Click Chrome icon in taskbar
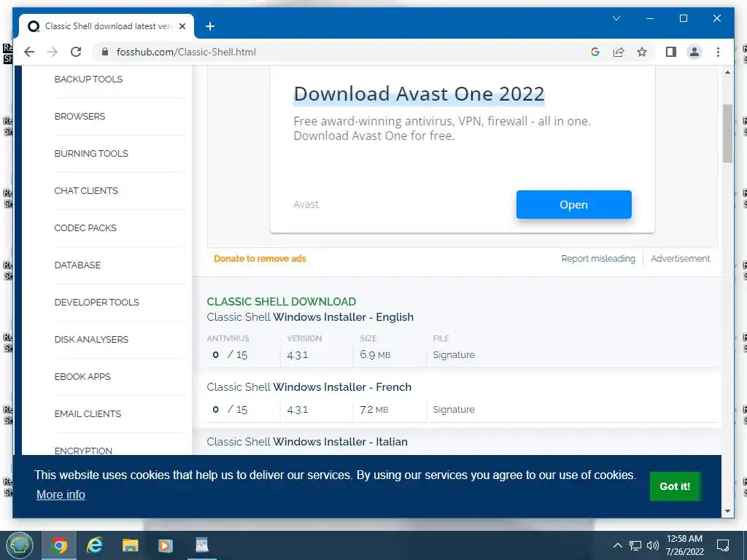 coord(59,545)
